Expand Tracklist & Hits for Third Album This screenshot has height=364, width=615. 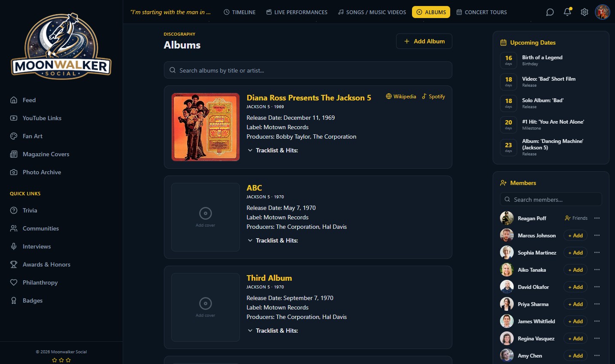273,331
